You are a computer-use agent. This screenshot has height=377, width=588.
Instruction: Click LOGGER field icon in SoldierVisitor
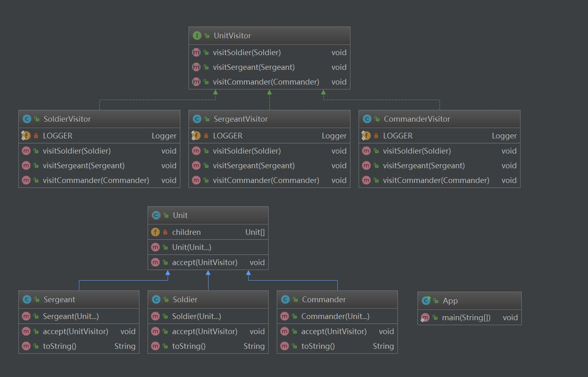26,136
